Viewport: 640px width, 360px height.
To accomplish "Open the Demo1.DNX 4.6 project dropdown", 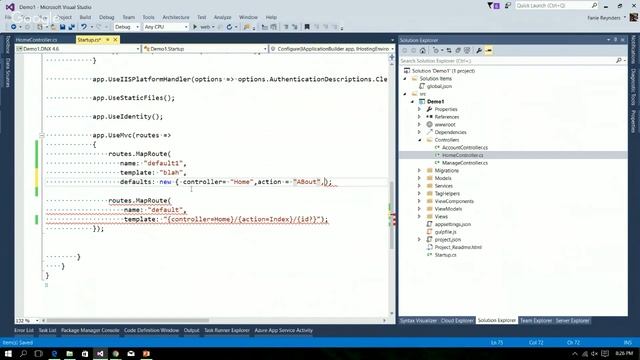I will (78, 49).
